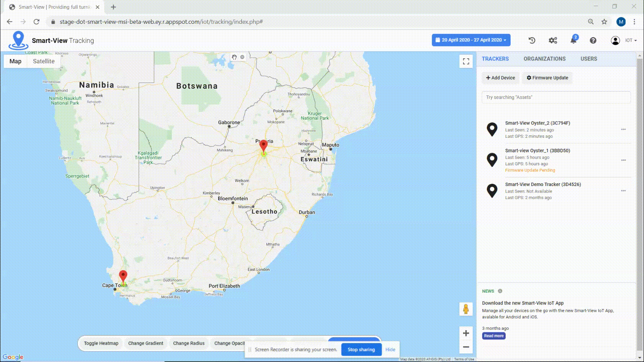
Task: Click the NEWS info icon
Action: point(500,291)
